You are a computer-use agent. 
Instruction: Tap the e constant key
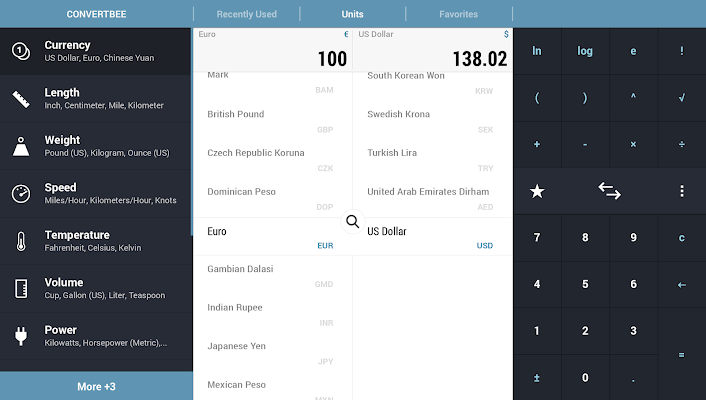pyautogui.click(x=633, y=51)
